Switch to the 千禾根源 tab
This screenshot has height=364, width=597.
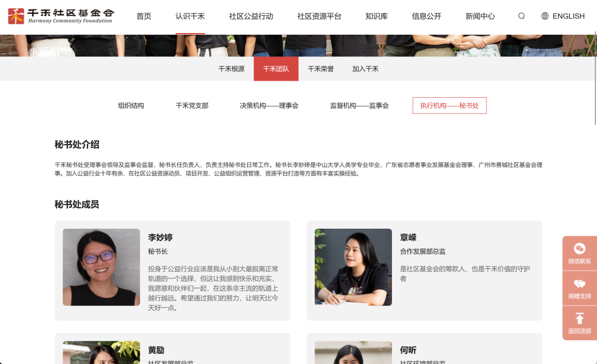232,69
